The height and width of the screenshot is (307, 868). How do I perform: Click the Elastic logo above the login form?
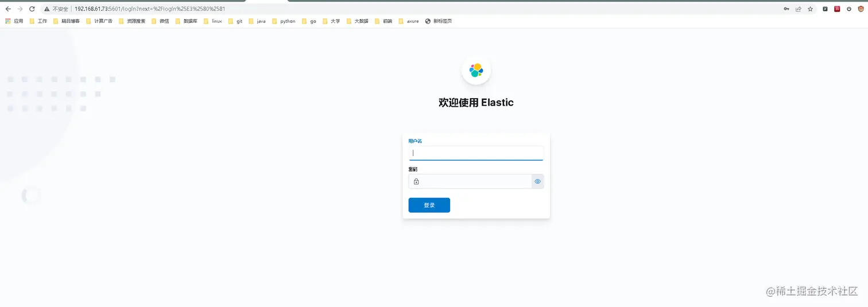point(476,70)
